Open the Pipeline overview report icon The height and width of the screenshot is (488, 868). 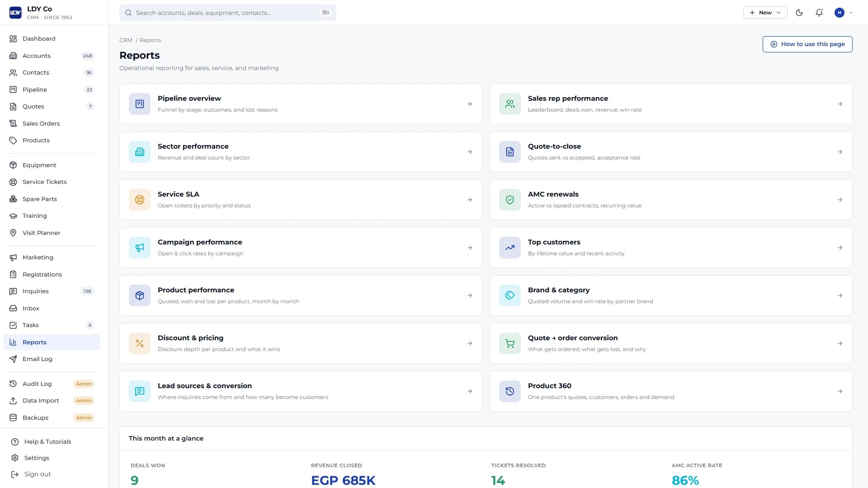pos(140,104)
